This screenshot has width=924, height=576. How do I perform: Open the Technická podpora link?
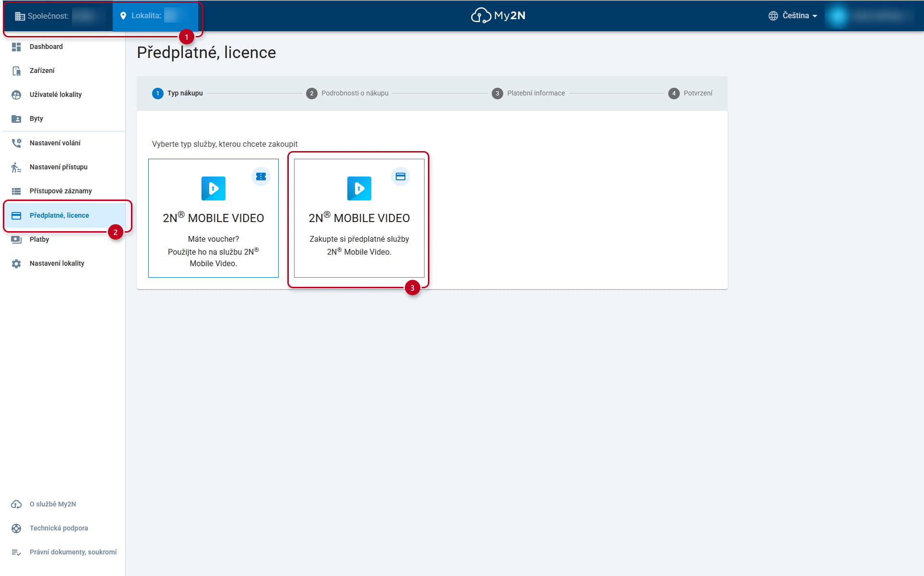[x=64, y=528]
